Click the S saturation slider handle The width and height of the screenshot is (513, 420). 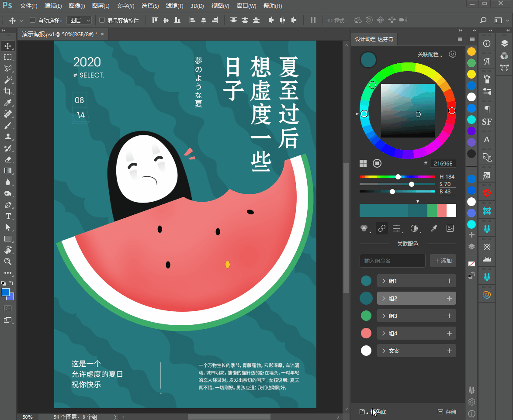point(412,184)
